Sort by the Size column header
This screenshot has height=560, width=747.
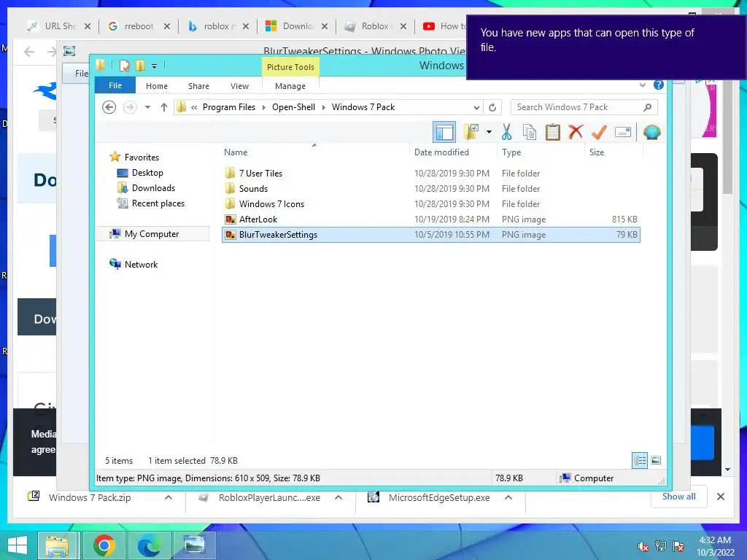point(614,152)
